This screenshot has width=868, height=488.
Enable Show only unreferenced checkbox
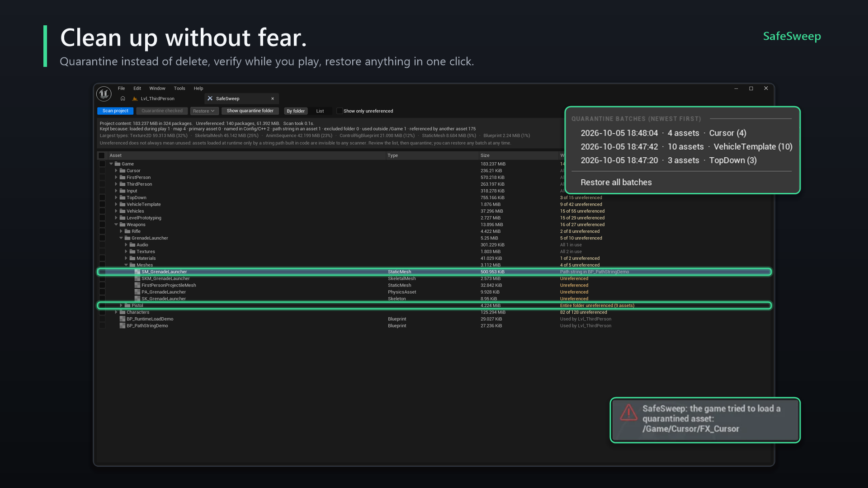click(x=339, y=111)
